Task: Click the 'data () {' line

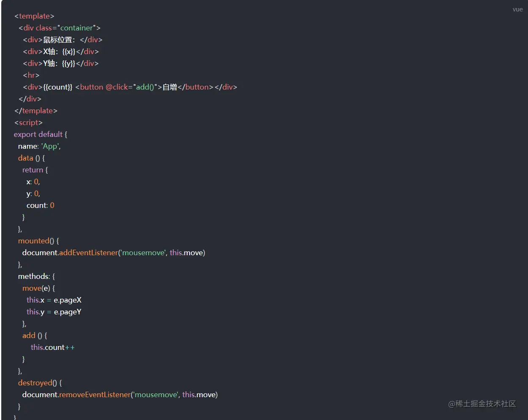Action: 31,158
